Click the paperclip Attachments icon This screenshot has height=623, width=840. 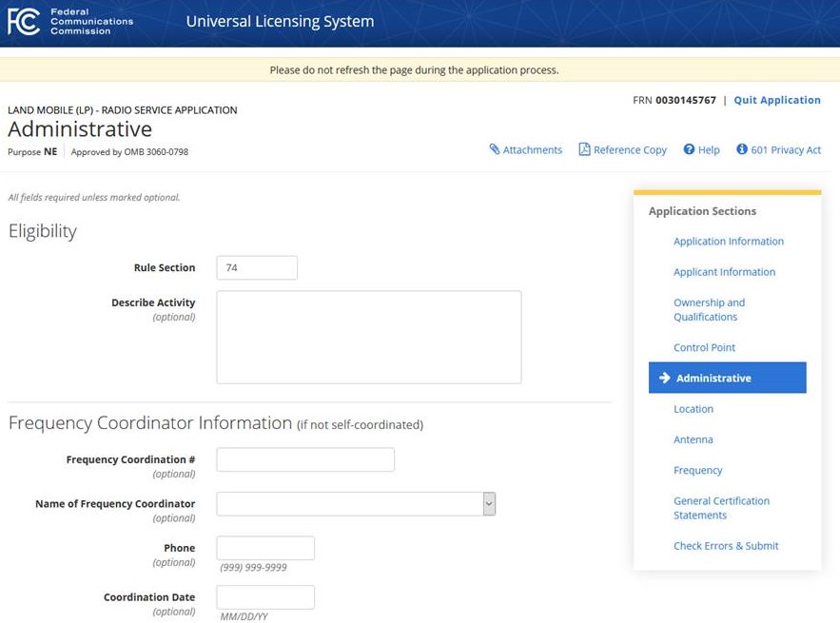(495, 149)
